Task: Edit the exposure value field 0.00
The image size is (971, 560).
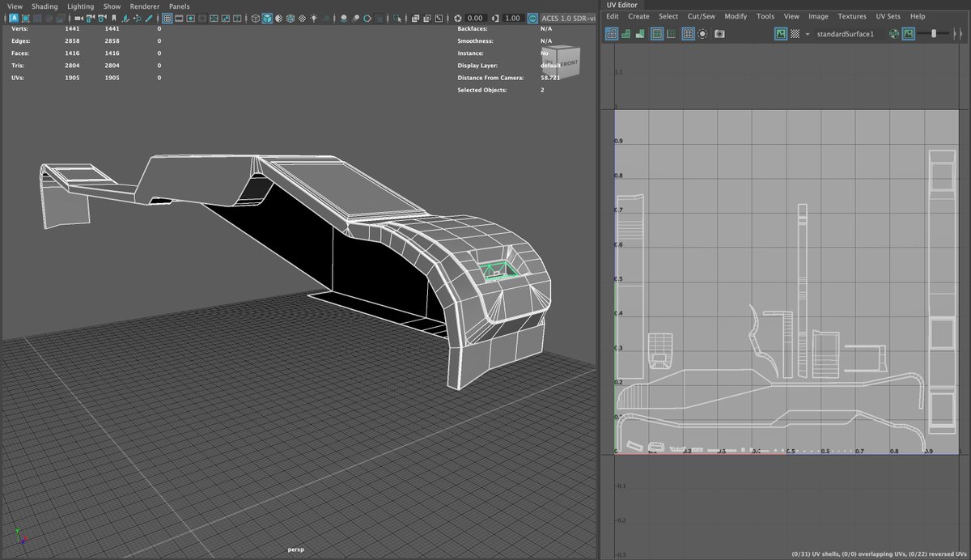Action: (x=475, y=18)
